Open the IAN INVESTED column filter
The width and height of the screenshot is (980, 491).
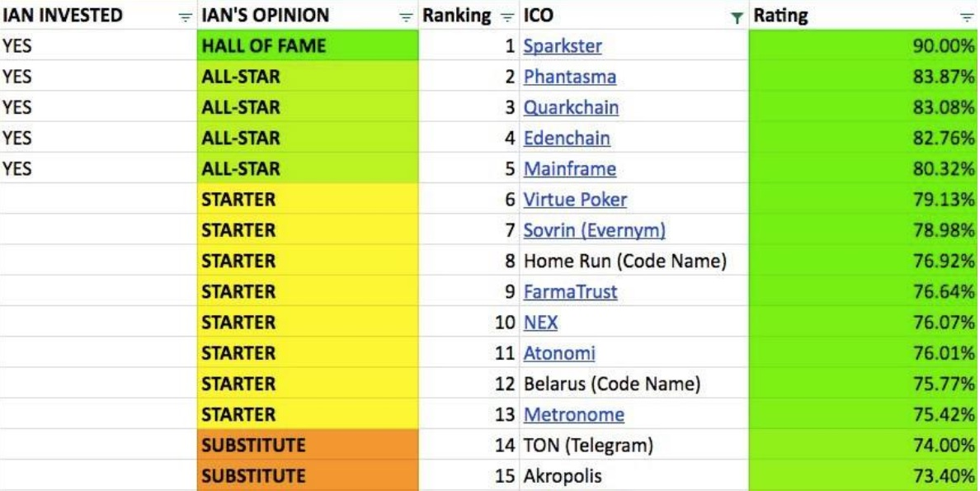(186, 17)
